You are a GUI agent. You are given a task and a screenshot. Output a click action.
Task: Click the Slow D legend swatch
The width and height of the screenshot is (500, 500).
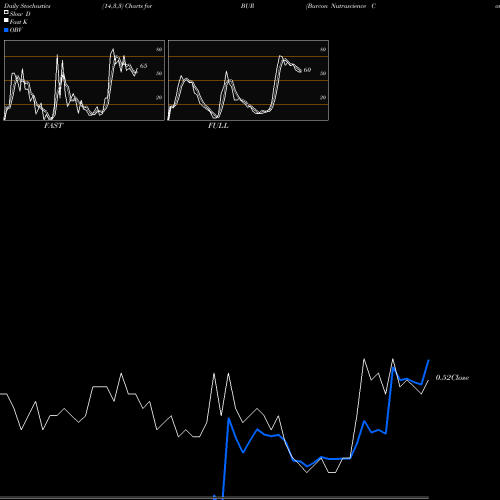tap(6, 13)
